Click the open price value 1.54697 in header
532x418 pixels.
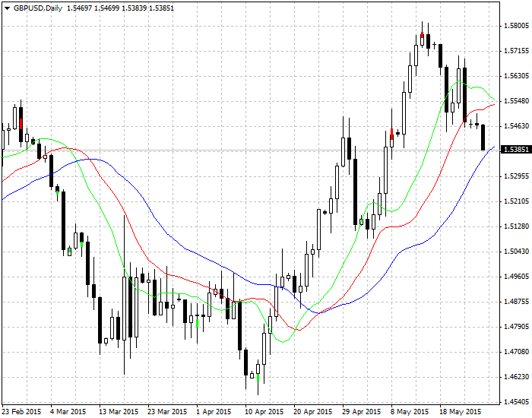click(x=81, y=7)
